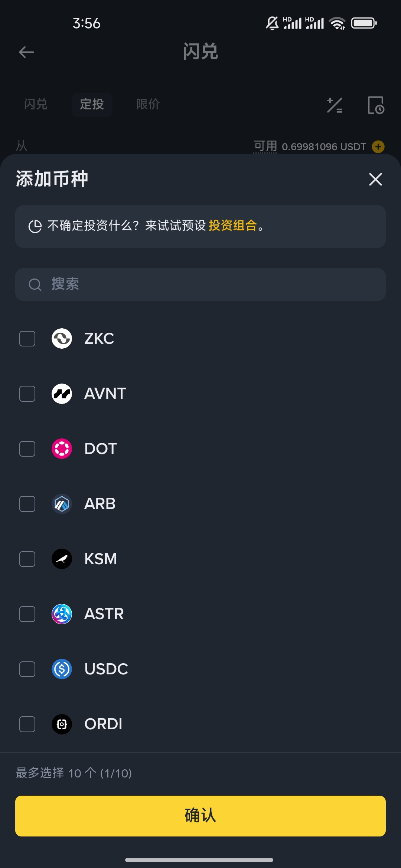Switch to the 闪兑 tab
The width and height of the screenshot is (401, 868).
click(x=36, y=104)
